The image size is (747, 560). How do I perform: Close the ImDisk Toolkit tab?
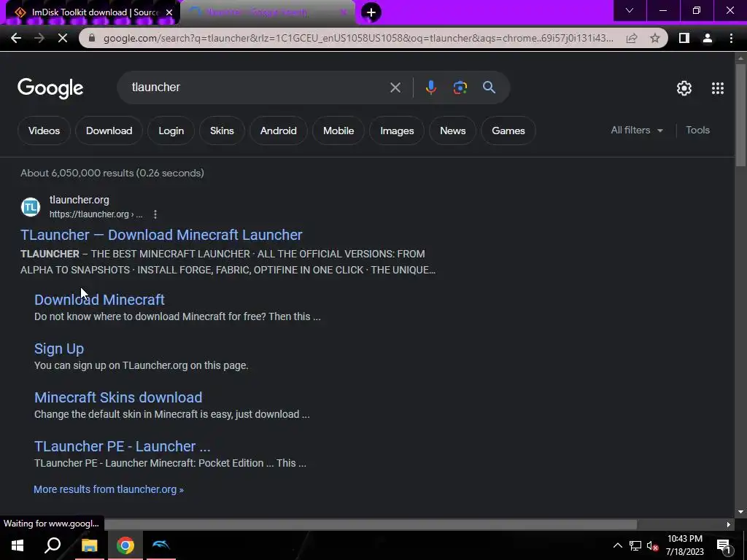coord(169,12)
